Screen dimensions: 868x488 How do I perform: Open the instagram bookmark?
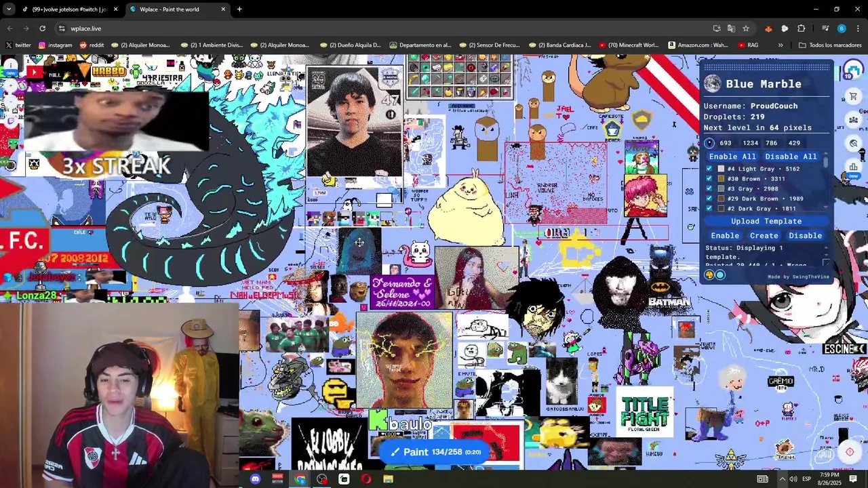coord(55,45)
